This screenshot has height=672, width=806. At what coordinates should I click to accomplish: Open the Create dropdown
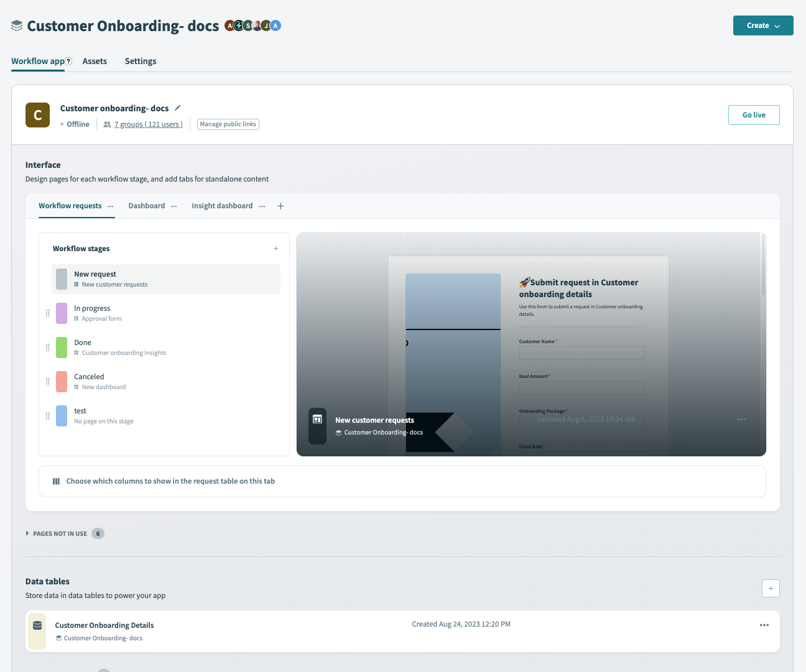763,25
